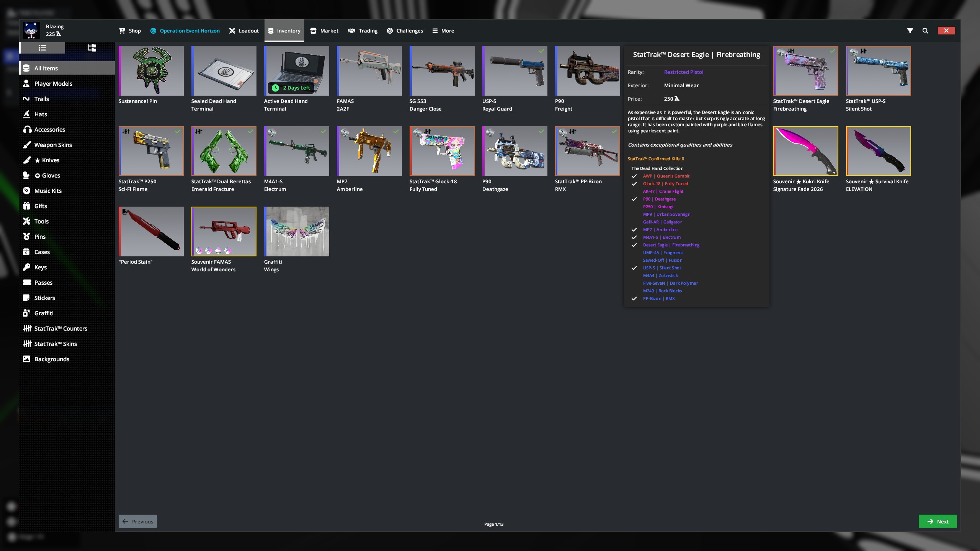Go to the Next page
The width and height of the screenshot is (980, 551).
pyautogui.click(x=938, y=521)
